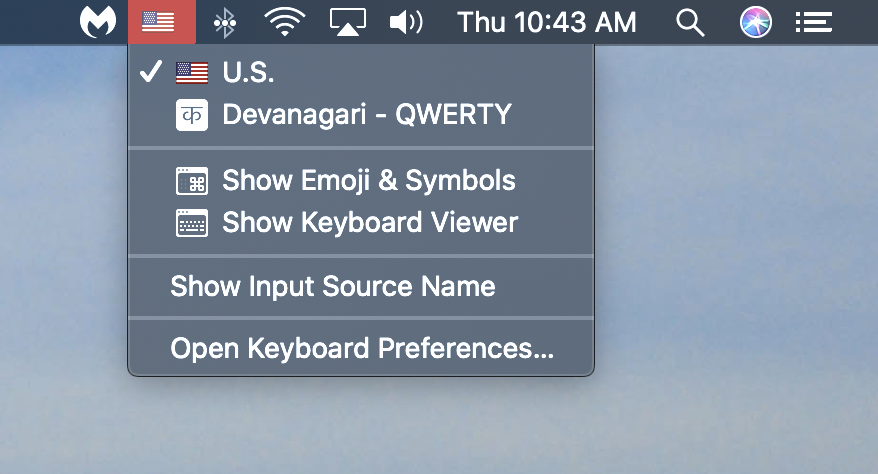This screenshot has width=878, height=474.
Task: Choose Show Emoji & Symbols
Action: tap(361, 181)
